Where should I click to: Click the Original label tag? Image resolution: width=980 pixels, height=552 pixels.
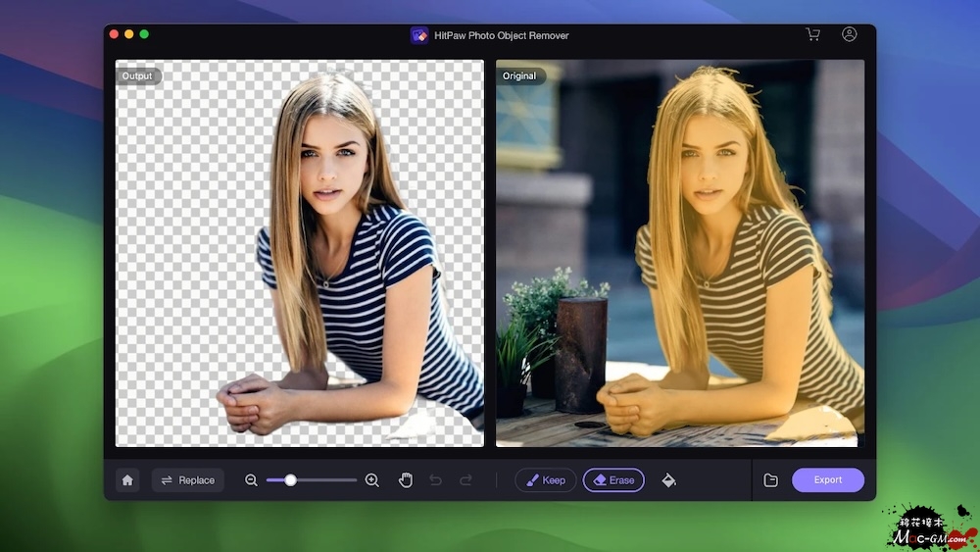tap(519, 75)
